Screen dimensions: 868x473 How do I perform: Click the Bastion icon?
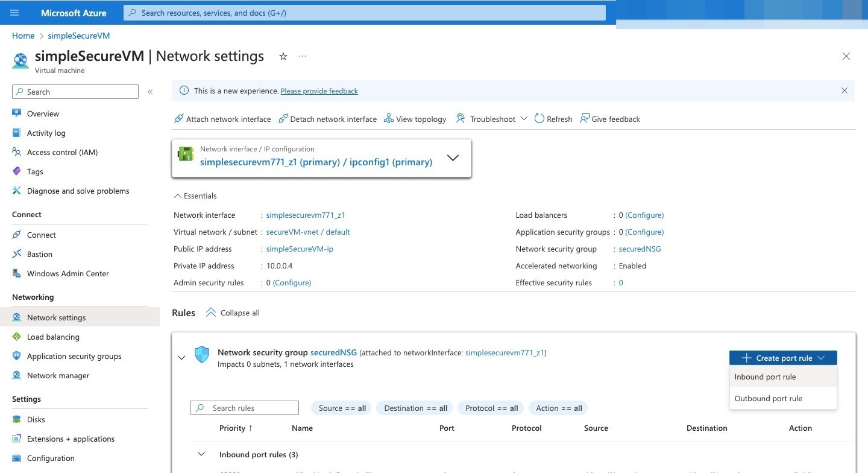pyautogui.click(x=16, y=254)
